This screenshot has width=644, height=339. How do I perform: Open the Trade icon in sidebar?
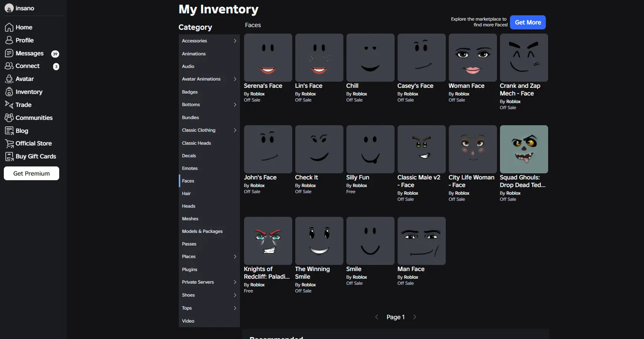click(x=9, y=105)
